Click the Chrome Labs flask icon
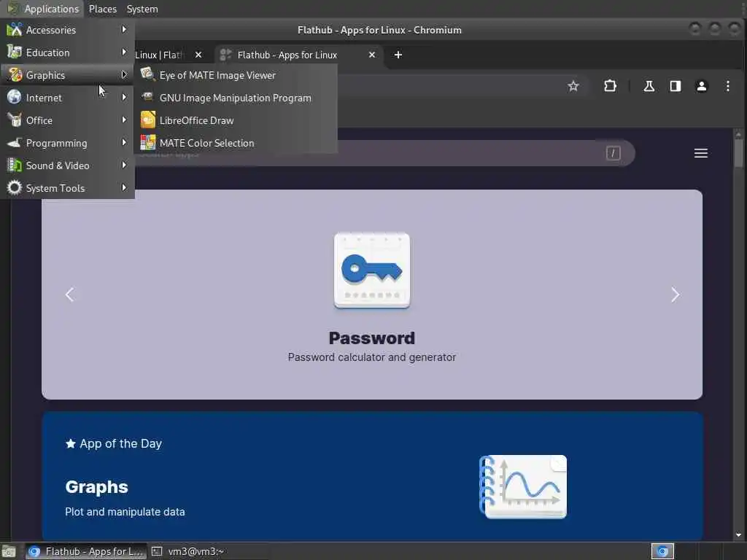Image resolution: width=747 pixels, height=560 pixels. [649, 86]
